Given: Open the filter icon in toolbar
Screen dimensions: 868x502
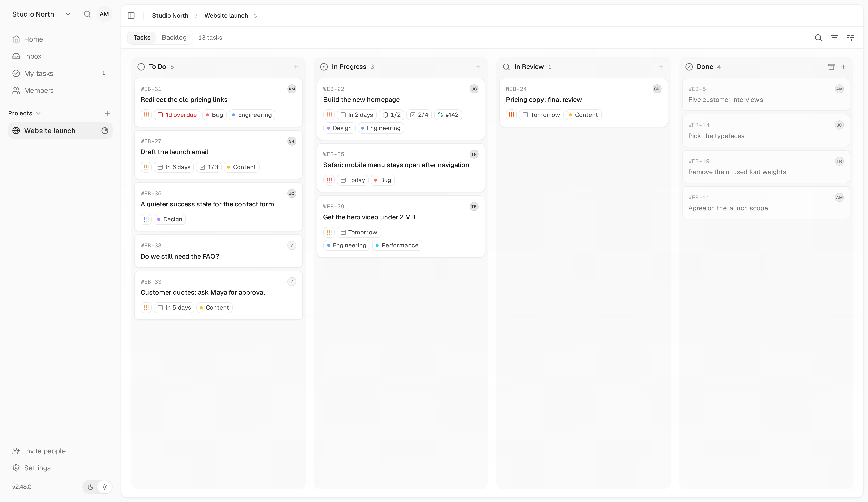Looking at the screenshot, I should point(834,38).
